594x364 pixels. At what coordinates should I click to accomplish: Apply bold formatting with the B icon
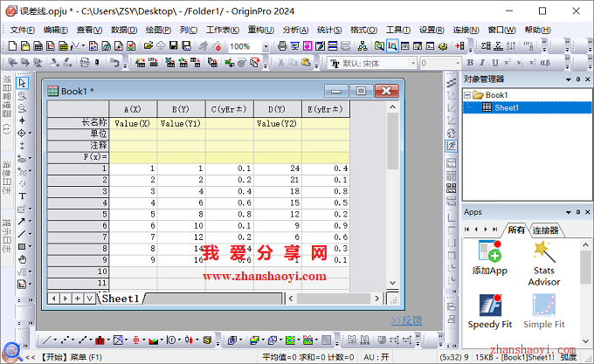(x=470, y=63)
